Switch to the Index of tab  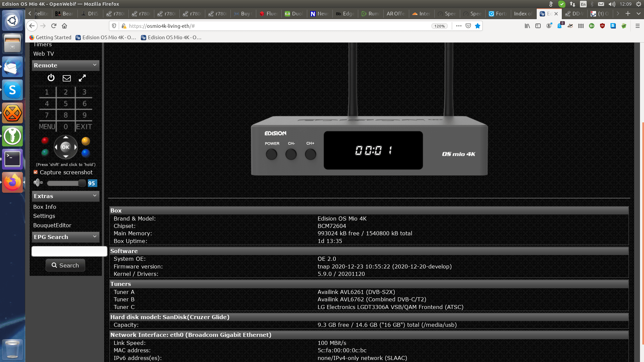pos(523,14)
